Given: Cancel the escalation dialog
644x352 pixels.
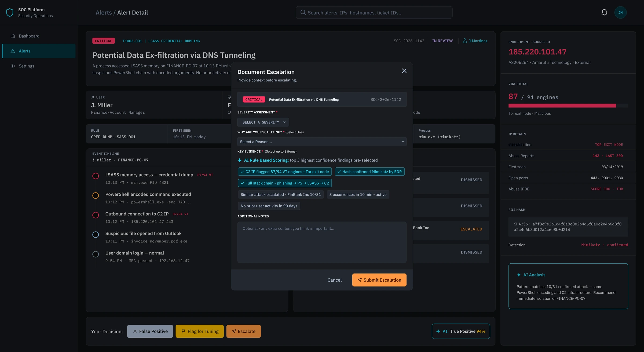Looking at the screenshot, I should click(334, 280).
